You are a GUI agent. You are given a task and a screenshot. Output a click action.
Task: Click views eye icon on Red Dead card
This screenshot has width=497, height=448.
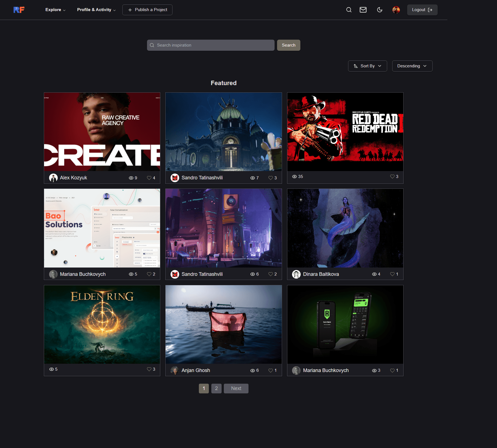(295, 176)
